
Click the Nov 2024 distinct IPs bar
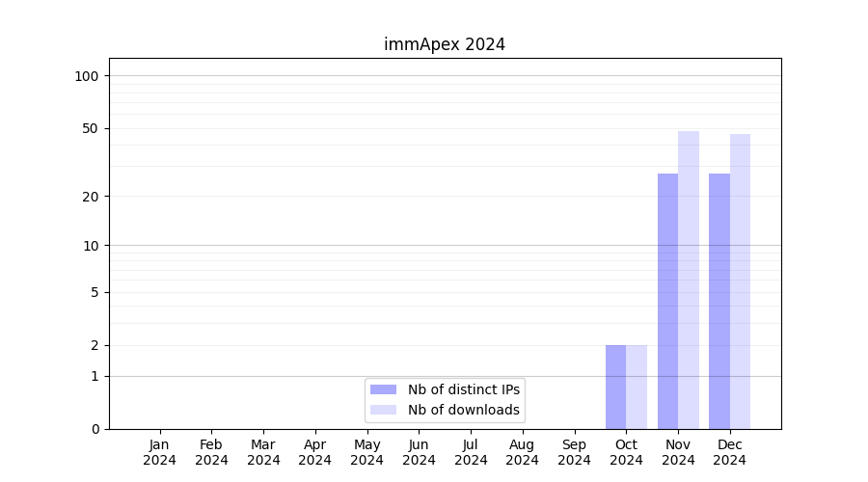click(667, 301)
